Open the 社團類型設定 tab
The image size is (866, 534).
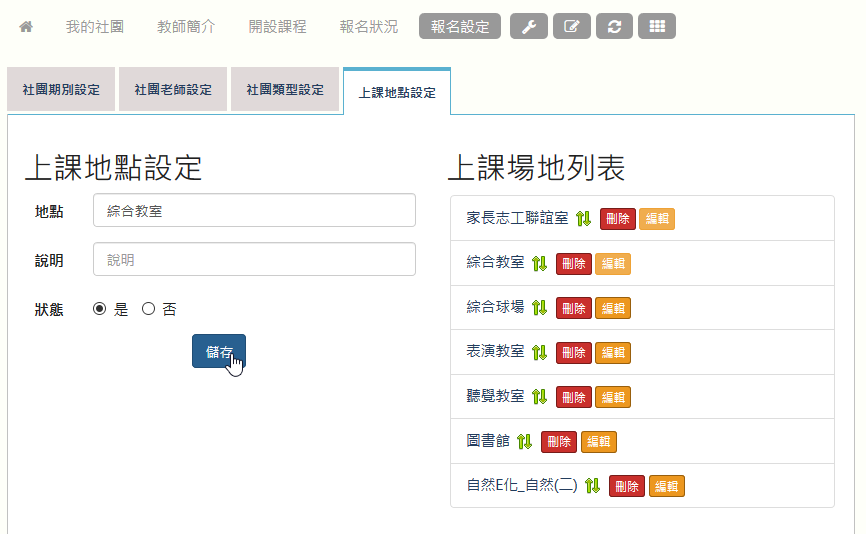(x=285, y=90)
